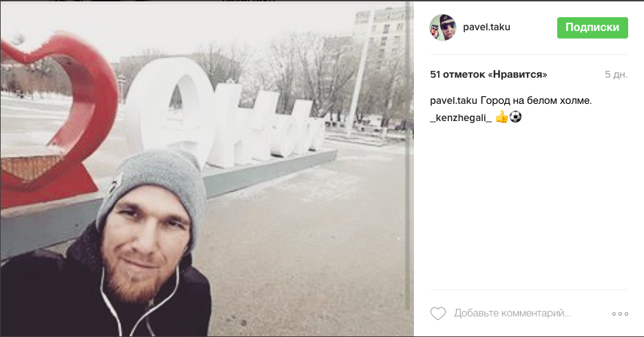Click pavel.taku username in the caption
The width and height of the screenshot is (644, 337).
point(453,100)
